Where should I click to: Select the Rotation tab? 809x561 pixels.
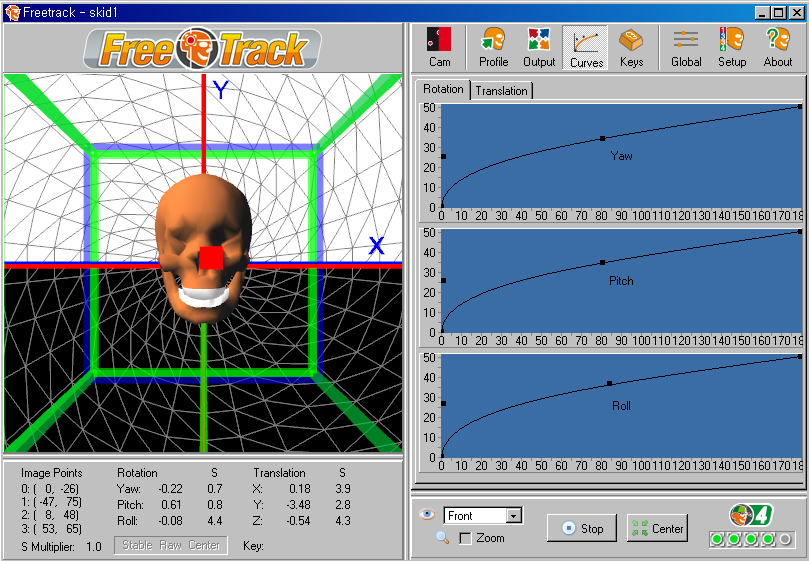[443, 89]
